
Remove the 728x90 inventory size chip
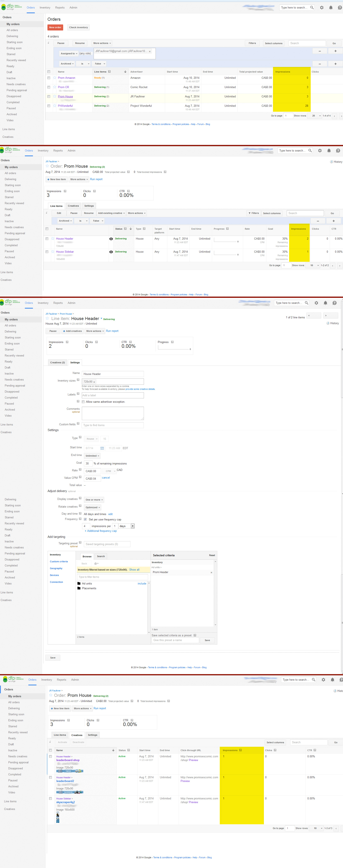click(94, 382)
